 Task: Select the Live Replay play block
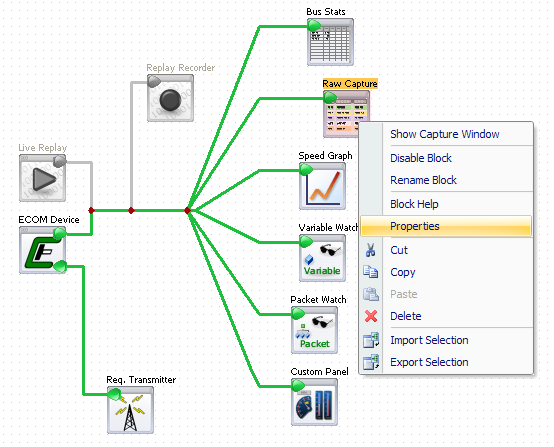42,178
